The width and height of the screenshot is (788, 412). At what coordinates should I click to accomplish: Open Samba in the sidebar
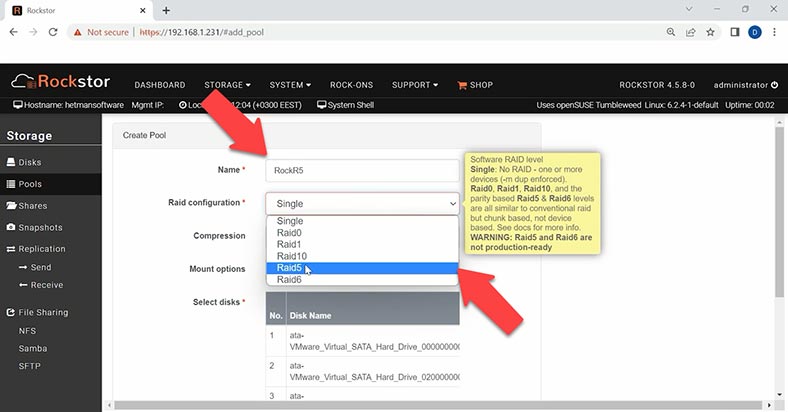[33, 348]
